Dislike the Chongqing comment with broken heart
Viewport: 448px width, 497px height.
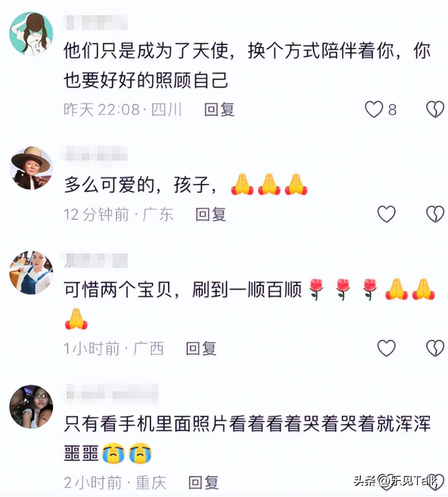[435, 482]
